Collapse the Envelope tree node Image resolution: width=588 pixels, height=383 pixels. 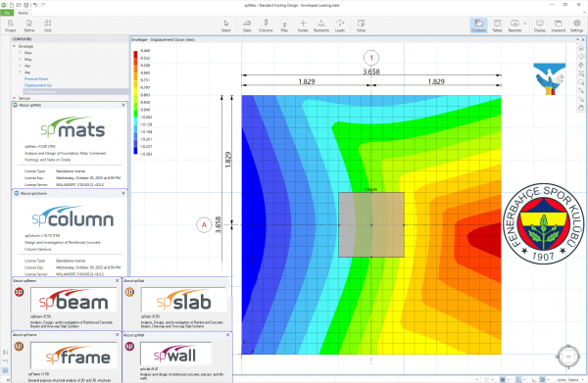coord(15,46)
